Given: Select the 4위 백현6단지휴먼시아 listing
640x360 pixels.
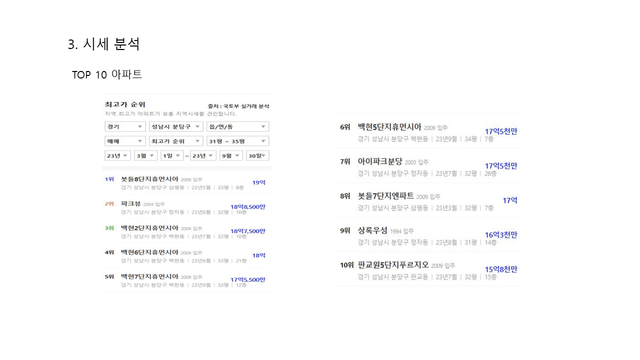Looking at the screenshot, I should (x=186, y=256).
